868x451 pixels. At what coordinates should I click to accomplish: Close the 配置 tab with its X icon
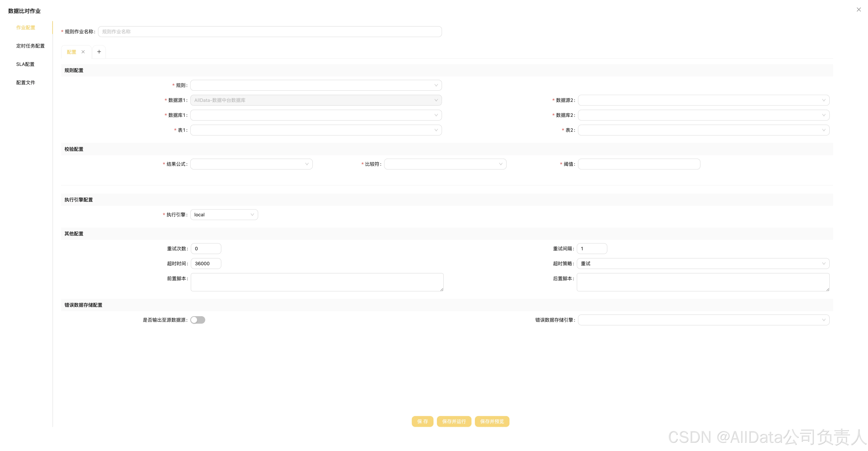[83, 52]
